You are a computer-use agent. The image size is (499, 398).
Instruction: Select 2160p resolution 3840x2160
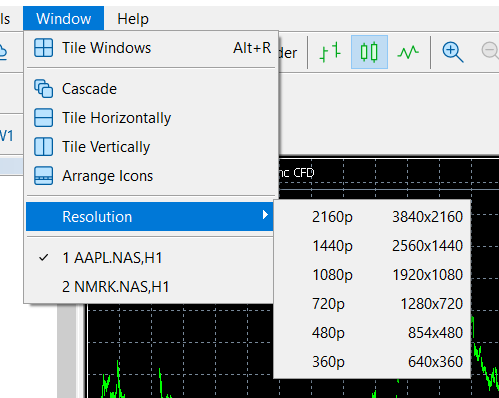click(372, 217)
